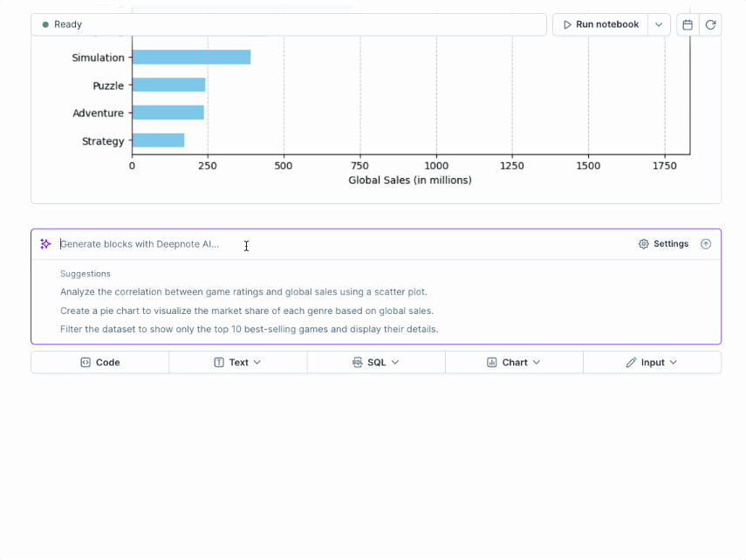The image size is (746, 560).
Task: Run the notebook
Action: (600, 24)
